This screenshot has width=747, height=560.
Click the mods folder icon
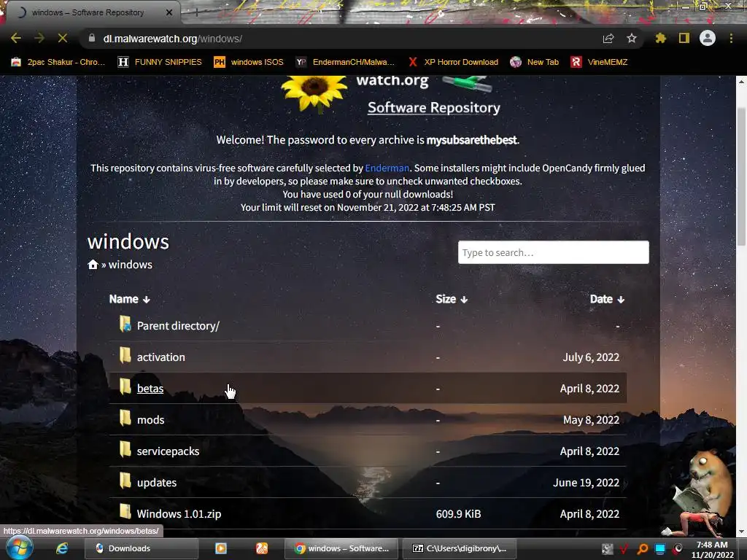[x=125, y=419]
